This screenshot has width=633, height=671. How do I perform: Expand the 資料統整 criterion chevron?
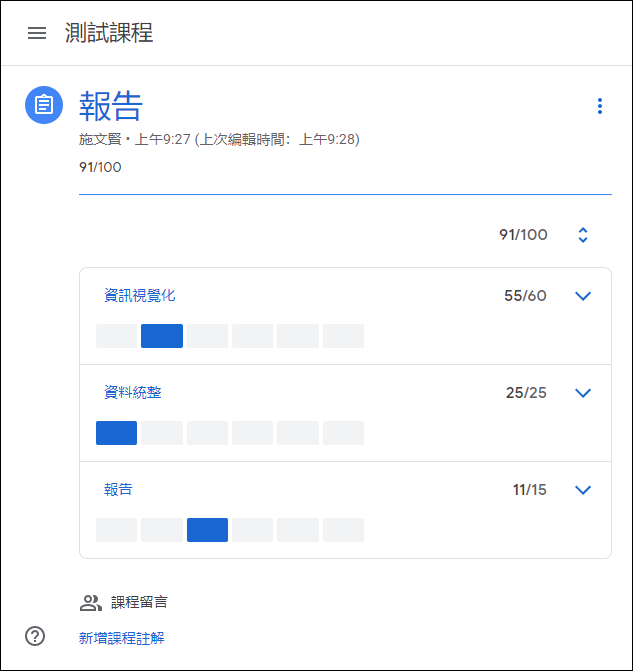pyautogui.click(x=582, y=393)
